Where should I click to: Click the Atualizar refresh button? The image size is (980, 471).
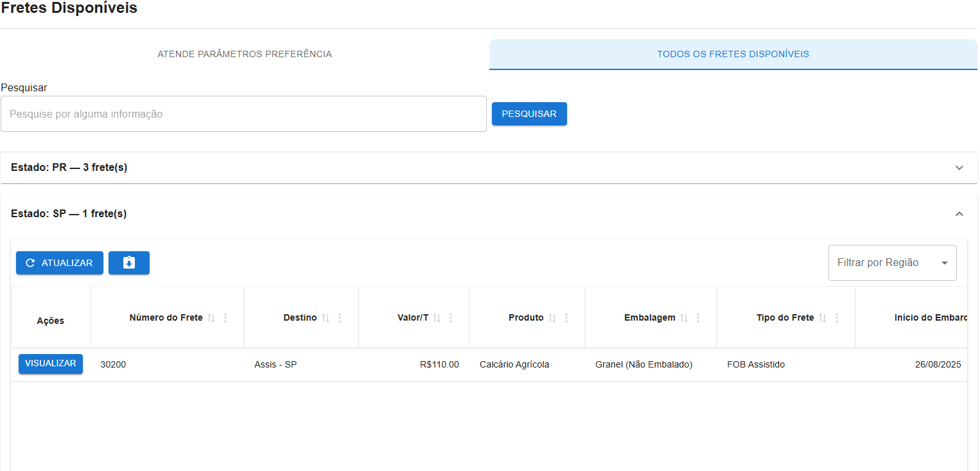[60, 263]
